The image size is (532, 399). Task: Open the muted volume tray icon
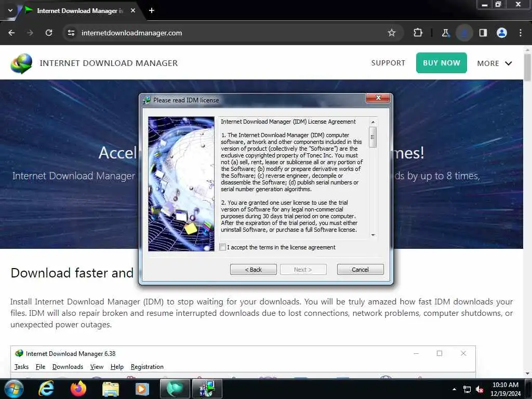(x=480, y=390)
